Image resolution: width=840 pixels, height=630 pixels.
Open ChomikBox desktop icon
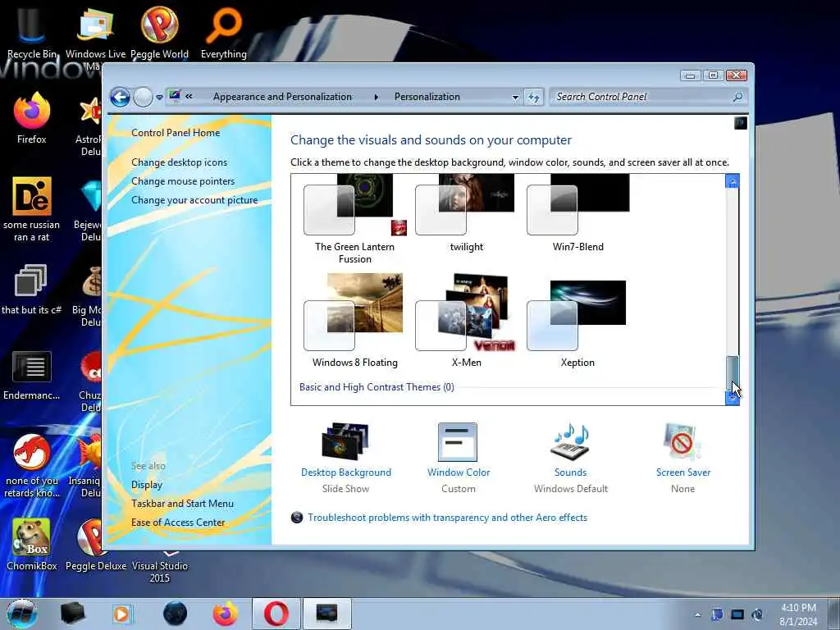coord(32,545)
